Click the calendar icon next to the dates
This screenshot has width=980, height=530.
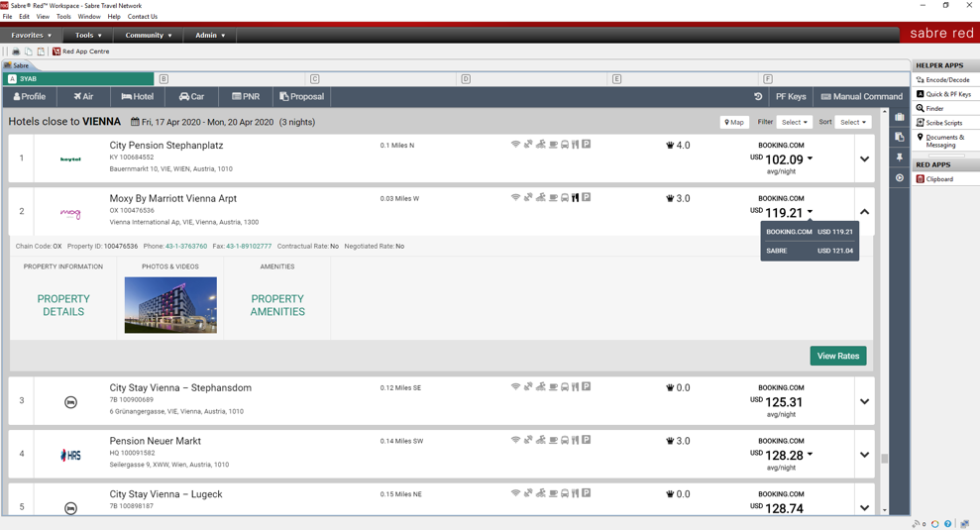[135, 121]
